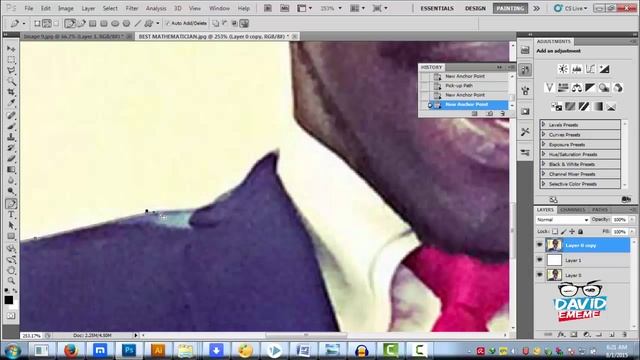Open the layer Opacity slider arrow

(632, 220)
